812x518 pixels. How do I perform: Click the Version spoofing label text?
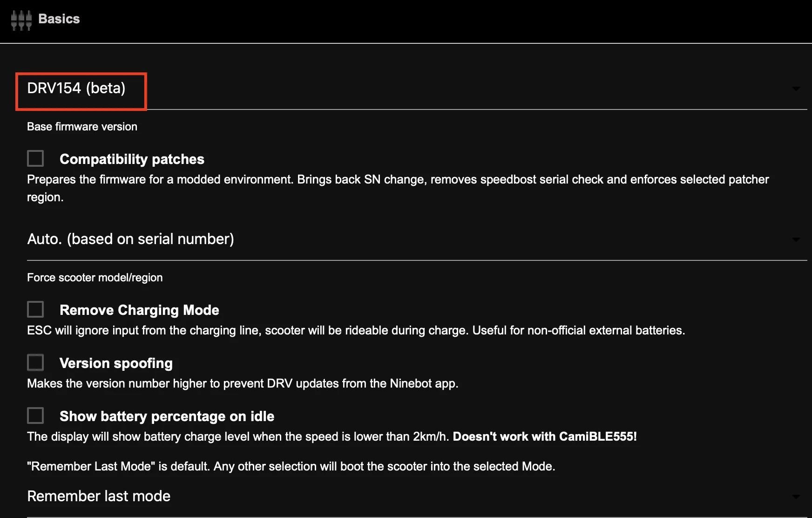pyautogui.click(x=116, y=363)
